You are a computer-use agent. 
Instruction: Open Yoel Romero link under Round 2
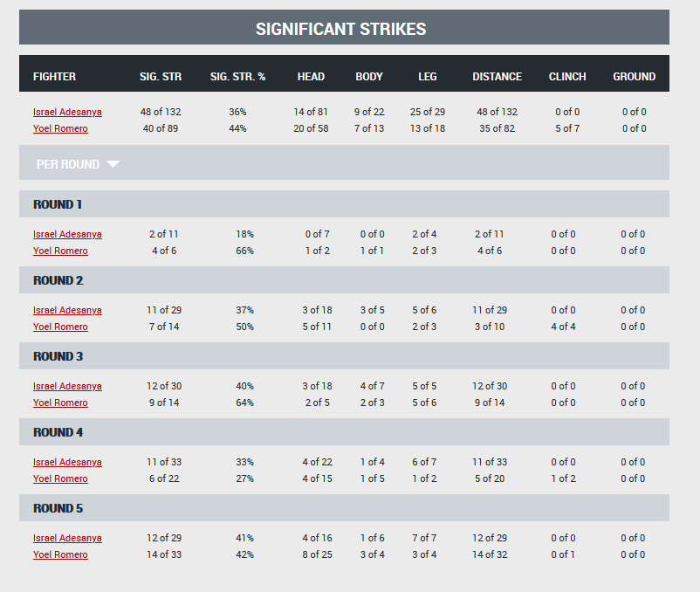[x=60, y=327]
